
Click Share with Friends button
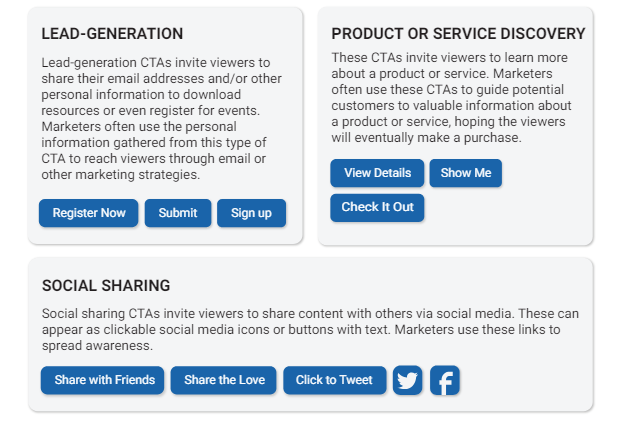(102, 380)
